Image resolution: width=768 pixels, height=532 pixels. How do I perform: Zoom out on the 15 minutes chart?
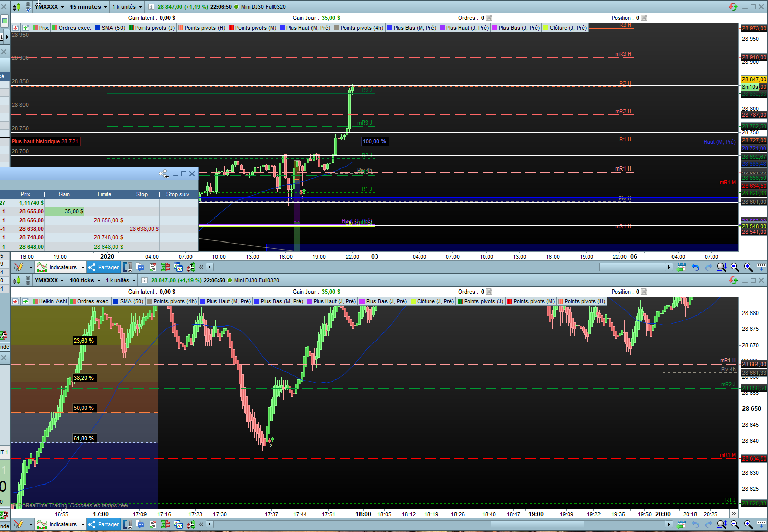pyautogui.click(x=735, y=267)
